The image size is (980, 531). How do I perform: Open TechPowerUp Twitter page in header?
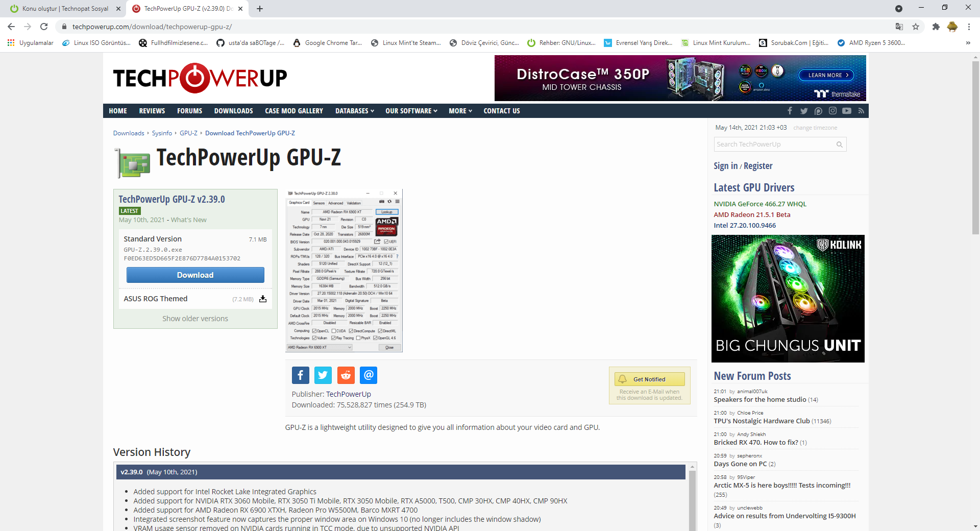pyautogui.click(x=804, y=111)
